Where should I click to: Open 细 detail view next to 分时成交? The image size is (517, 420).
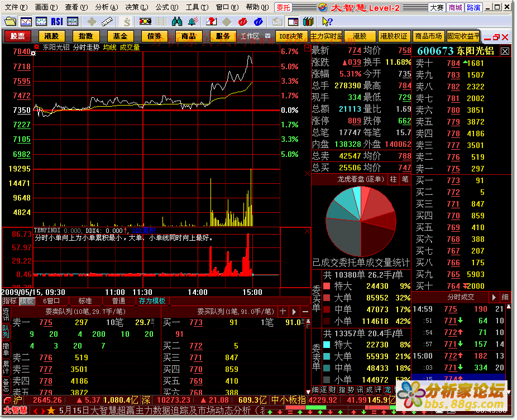[505, 297]
